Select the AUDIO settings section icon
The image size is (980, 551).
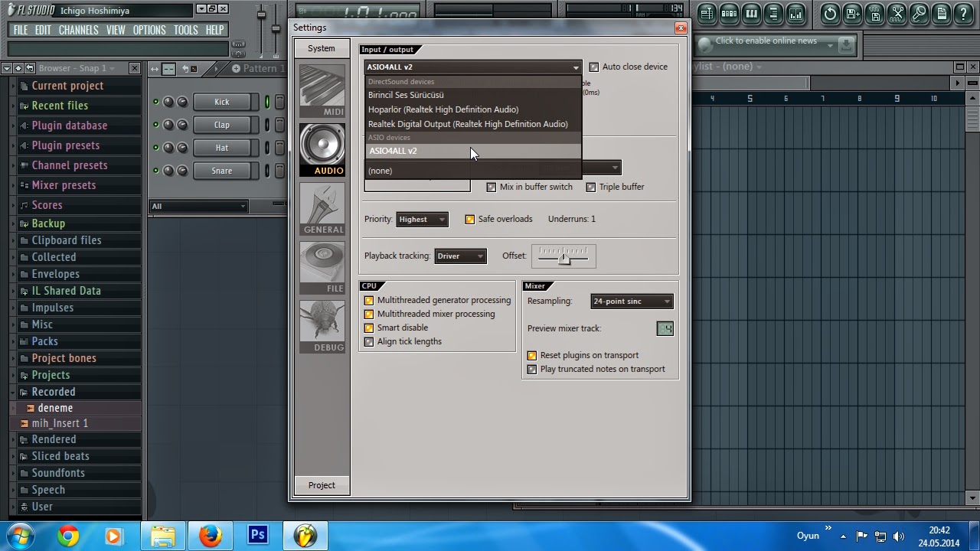click(x=322, y=150)
